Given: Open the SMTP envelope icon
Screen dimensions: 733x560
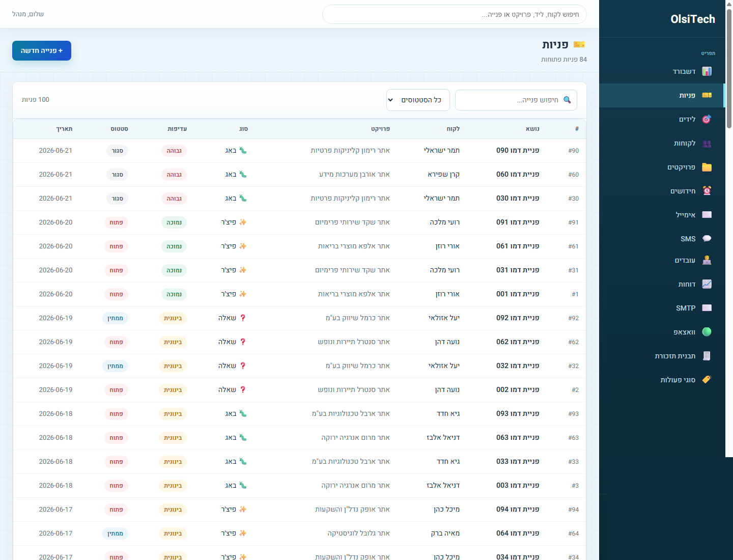Looking at the screenshot, I should coord(707,308).
